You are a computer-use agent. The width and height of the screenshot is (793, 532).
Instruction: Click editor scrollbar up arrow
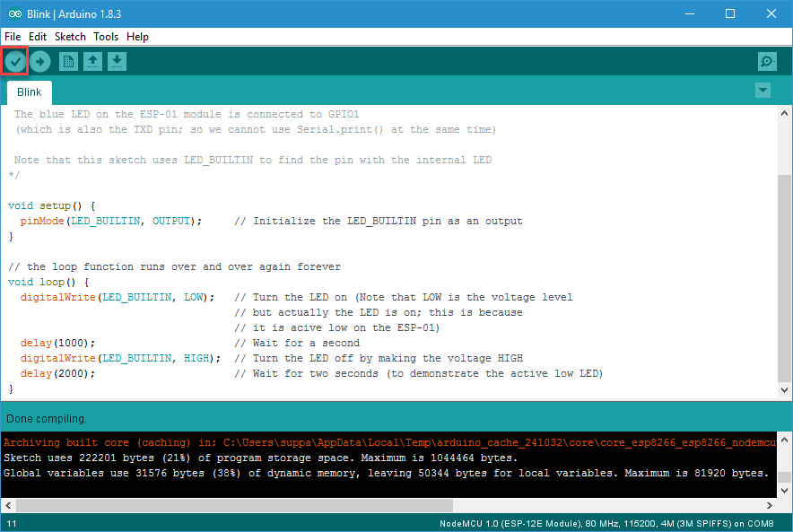[784, 113]
